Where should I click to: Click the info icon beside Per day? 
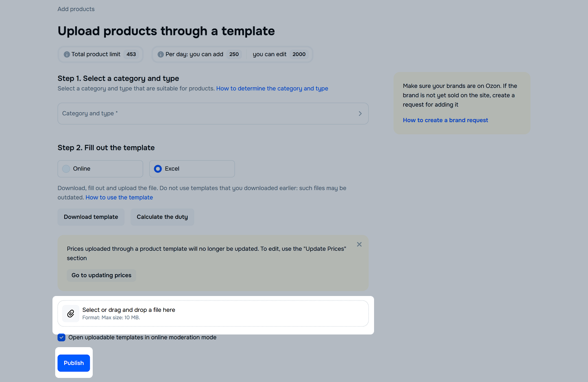161,54
